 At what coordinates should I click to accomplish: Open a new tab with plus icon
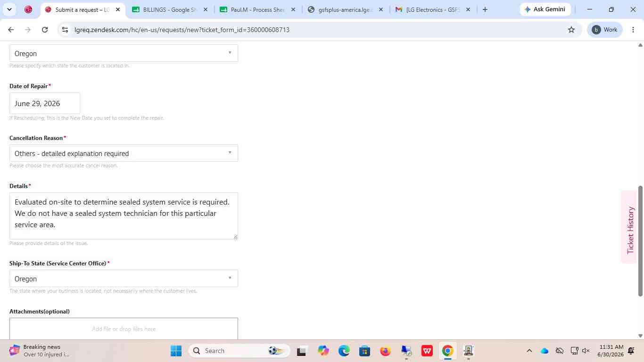point(485,9)
